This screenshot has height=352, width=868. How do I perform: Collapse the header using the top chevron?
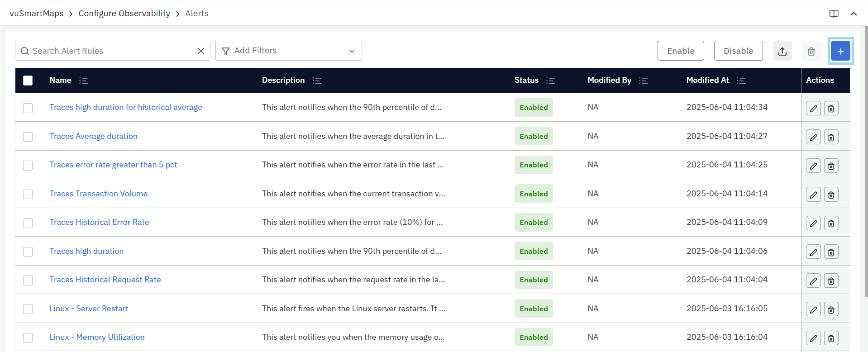click(x=853, y=14)
